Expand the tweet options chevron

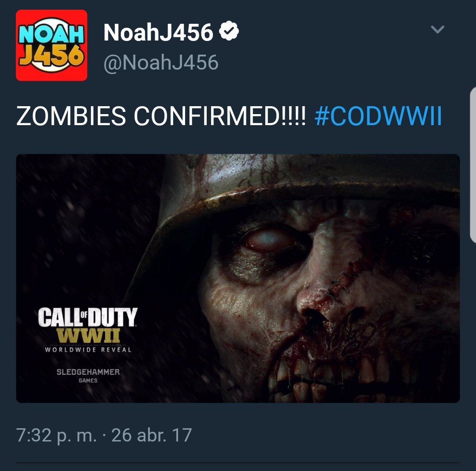(x=438, y=29)
